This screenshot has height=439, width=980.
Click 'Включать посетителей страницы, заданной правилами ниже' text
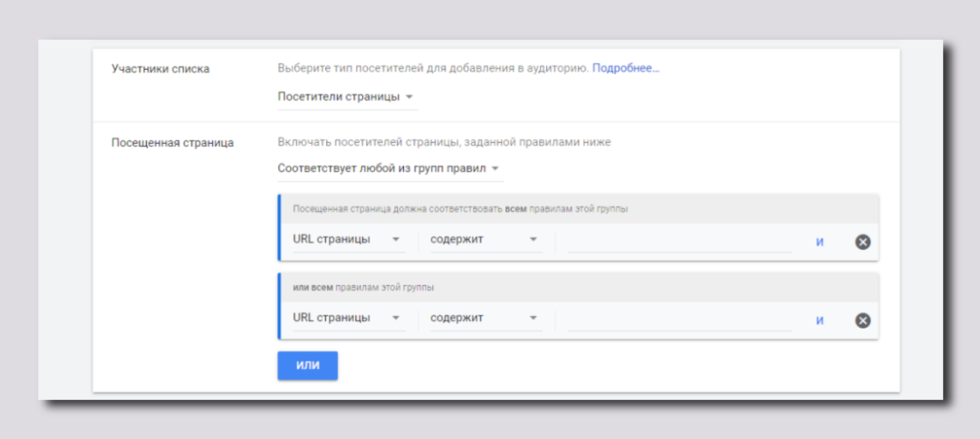(445, 142)
